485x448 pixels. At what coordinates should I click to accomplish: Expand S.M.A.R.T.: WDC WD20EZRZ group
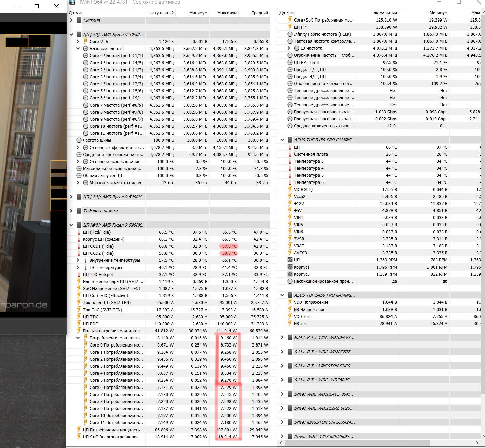(x=282, y=352)
